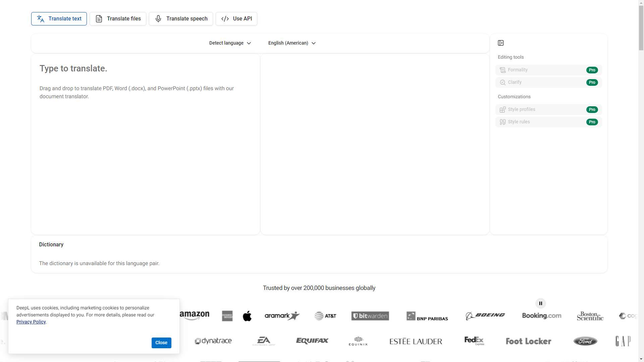
Task: Click the scrollbar up arrow
Action: point(641,3)
